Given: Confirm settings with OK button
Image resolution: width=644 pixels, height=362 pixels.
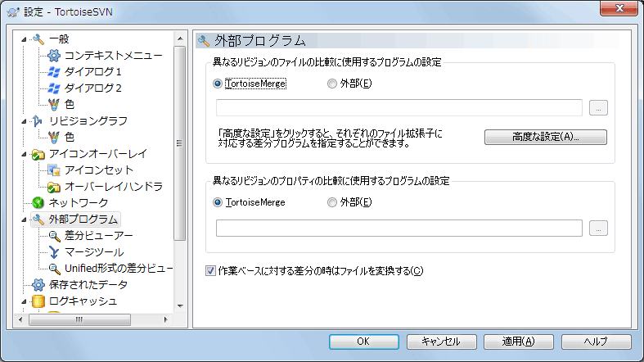Looking at the screenshot, I should [x=364, y=342].
